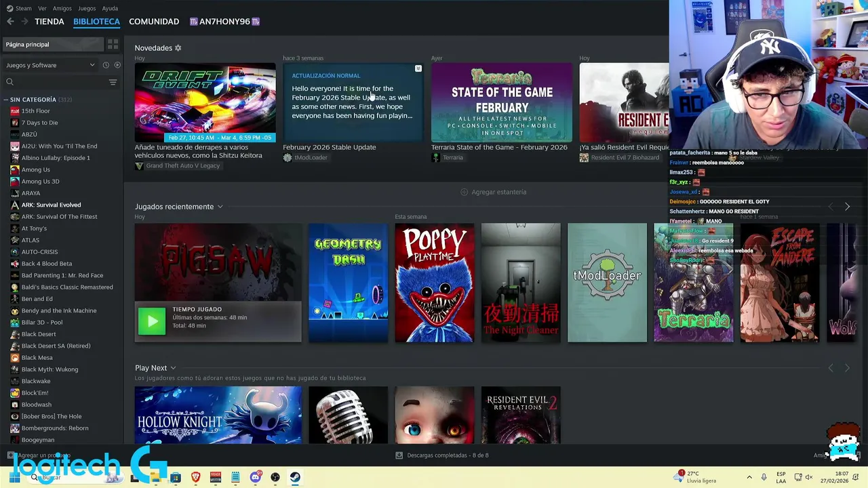Show only ready-to-play games icon
Image resolution: width=868 pixels, height=488 pixels.
tap(117, 65)
